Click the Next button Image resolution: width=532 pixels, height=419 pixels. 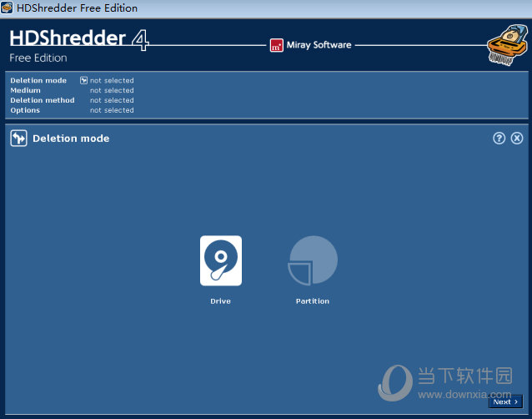click(x=505, y=401)
